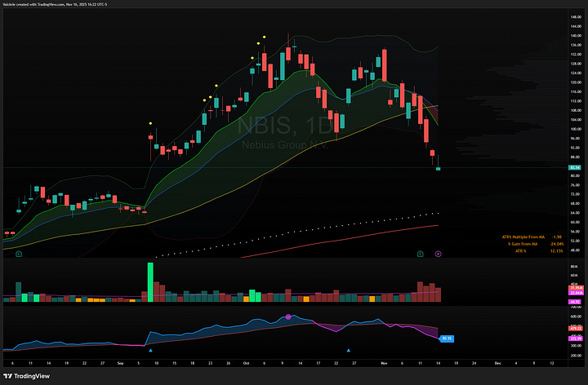Click the 48.00 price axis label
588x385 pixels.
coord(575,250)
